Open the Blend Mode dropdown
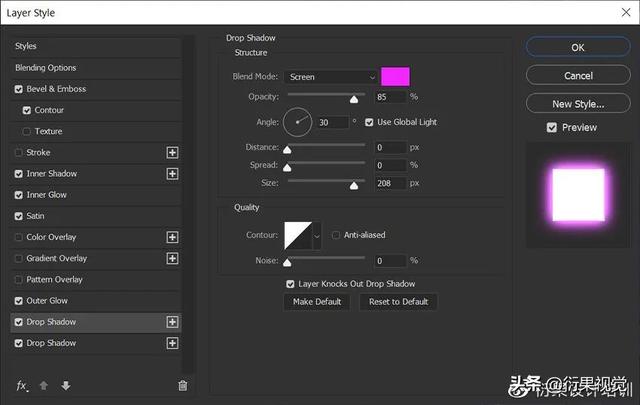640x405 pixels. pos(330,77)
